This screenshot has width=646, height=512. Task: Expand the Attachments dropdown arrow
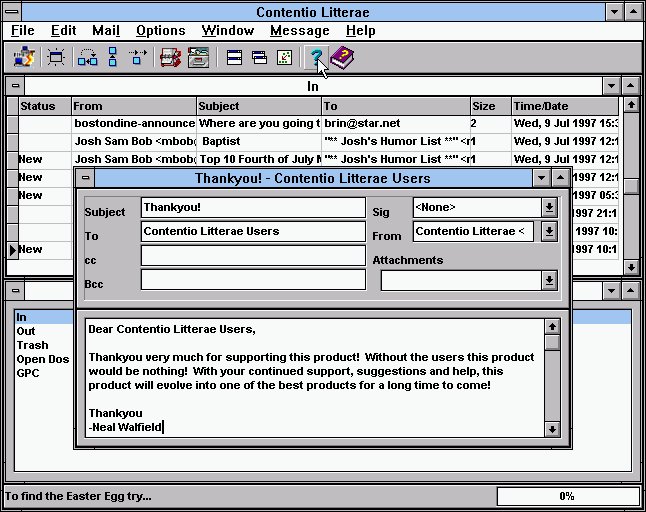point(549,281)
